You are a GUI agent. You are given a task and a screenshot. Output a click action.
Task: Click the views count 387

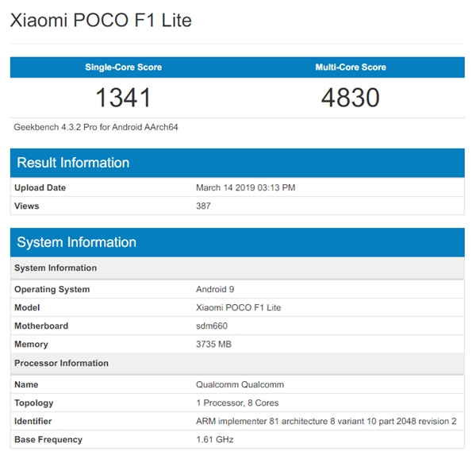(203, 206)
